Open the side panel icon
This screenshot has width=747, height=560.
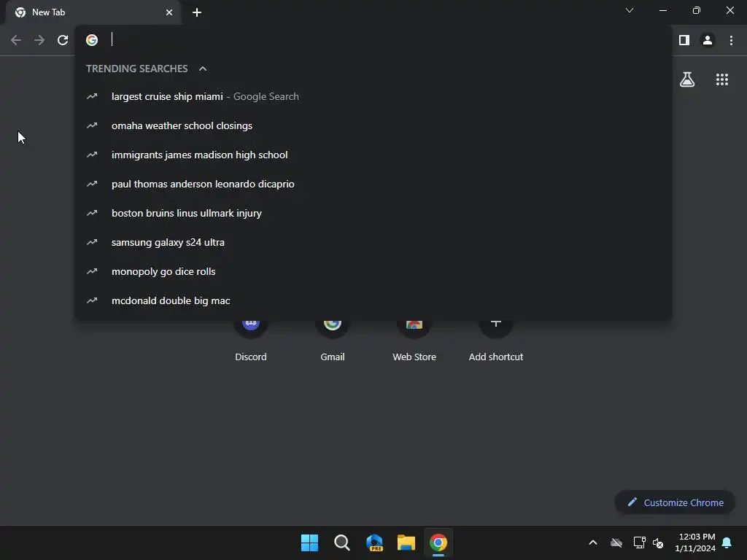[684, 40]
